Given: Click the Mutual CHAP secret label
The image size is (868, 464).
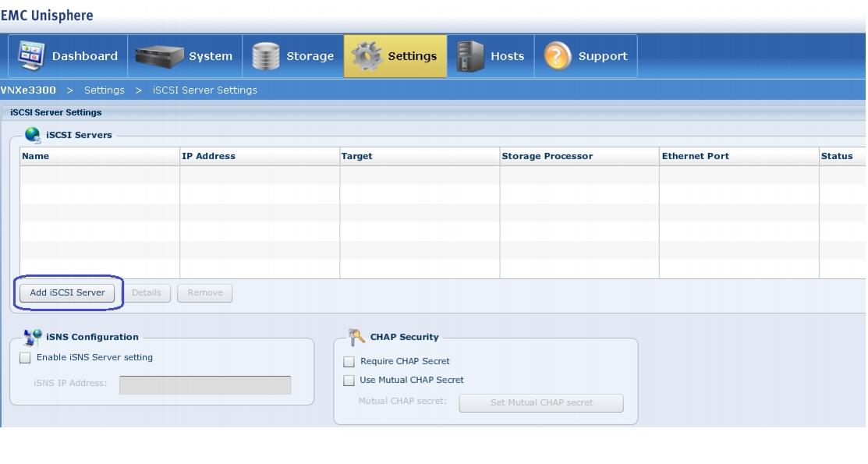Looking at the screenshot, I should coord(402,401).
